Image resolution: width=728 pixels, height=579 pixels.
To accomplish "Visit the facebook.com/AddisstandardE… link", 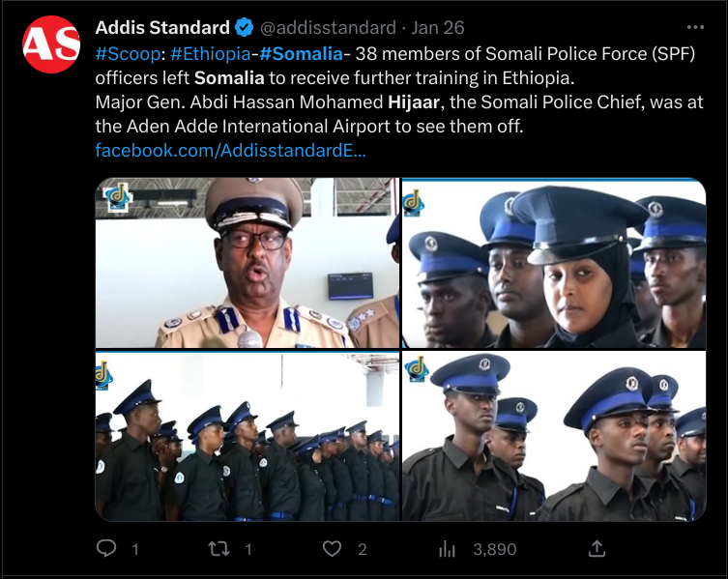I will pos(230,151).
